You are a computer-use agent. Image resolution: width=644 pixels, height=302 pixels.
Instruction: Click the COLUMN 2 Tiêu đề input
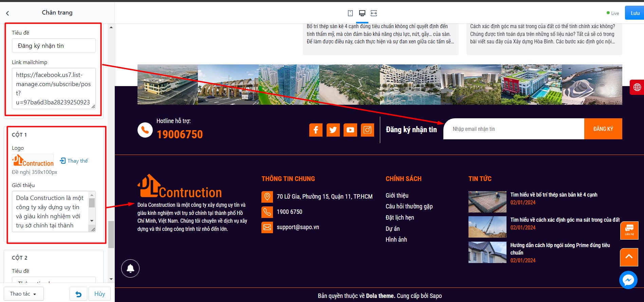click(x=54, y=280)
